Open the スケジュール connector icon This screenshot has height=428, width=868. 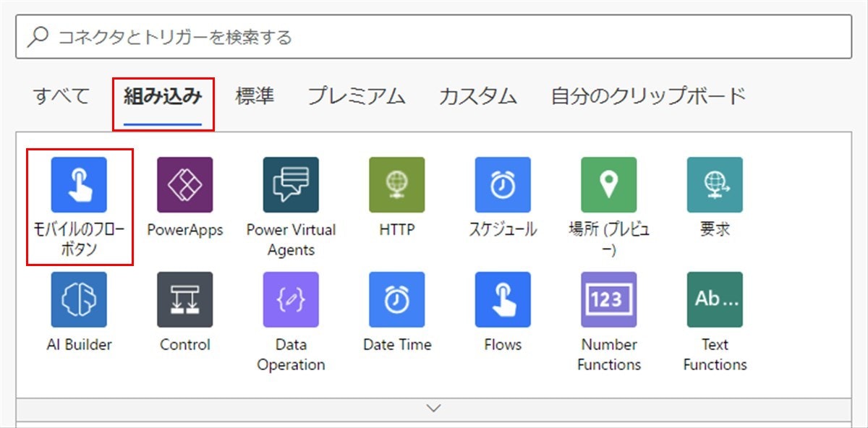click(x=503, y=184)
